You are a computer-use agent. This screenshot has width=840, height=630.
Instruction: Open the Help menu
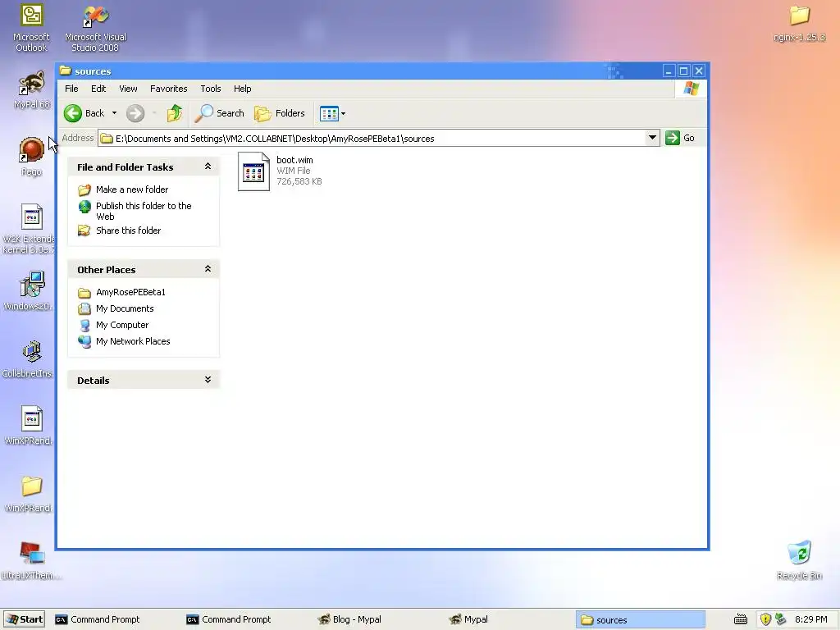pos(242,89)
